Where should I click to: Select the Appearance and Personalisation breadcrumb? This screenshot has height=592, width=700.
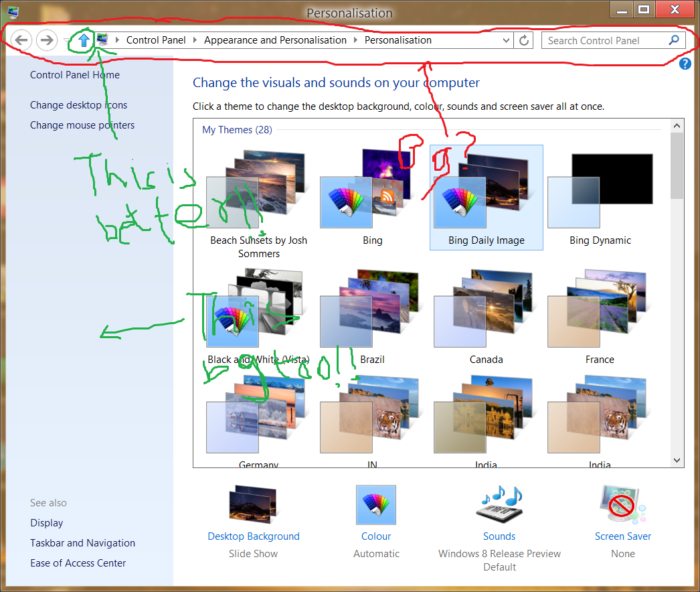tap(275, 40)
